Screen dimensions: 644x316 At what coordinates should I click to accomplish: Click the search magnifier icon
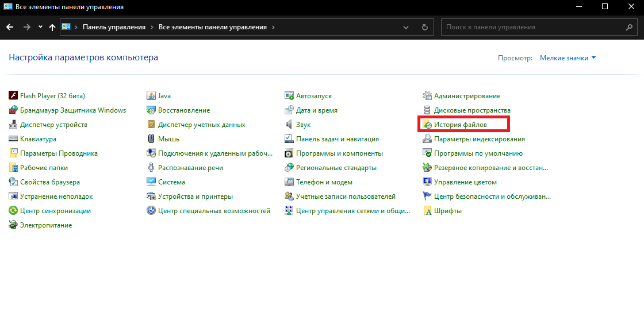(629, 27)
